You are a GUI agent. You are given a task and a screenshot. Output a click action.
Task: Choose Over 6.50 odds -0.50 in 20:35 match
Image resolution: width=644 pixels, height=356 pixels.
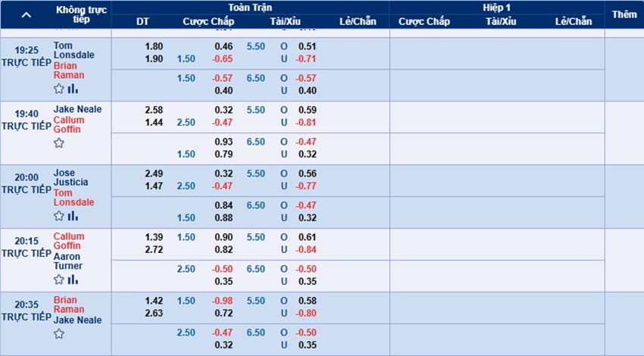pos(306,333)
